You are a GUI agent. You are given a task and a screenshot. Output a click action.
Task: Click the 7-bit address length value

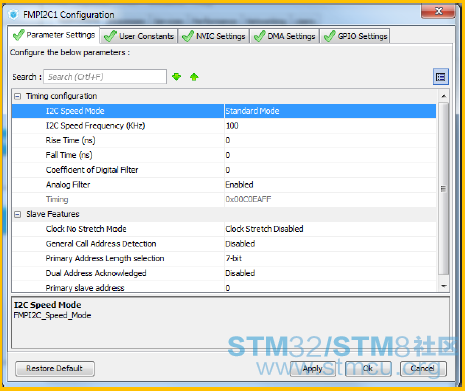click(x=234, y=258)
